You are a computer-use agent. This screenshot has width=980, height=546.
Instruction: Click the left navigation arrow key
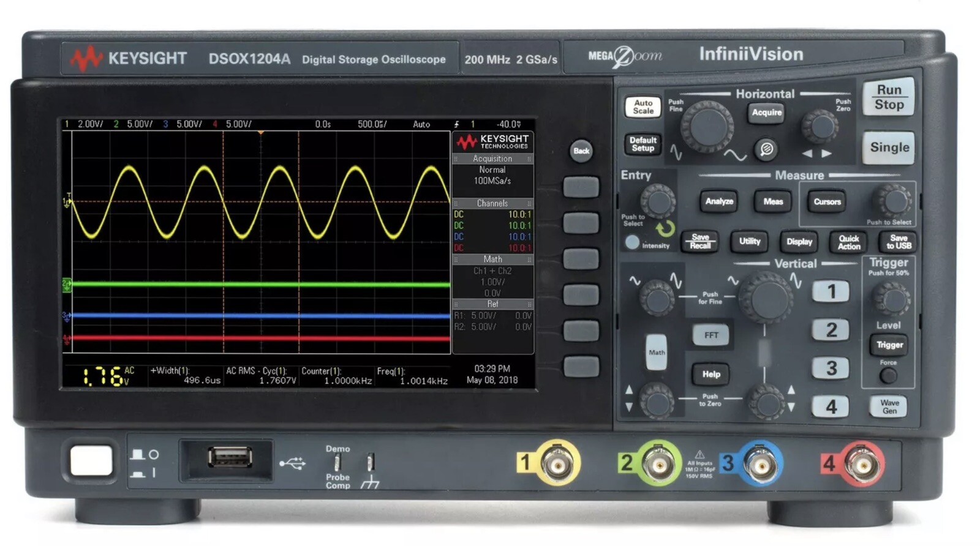click(x=808, y=154)
